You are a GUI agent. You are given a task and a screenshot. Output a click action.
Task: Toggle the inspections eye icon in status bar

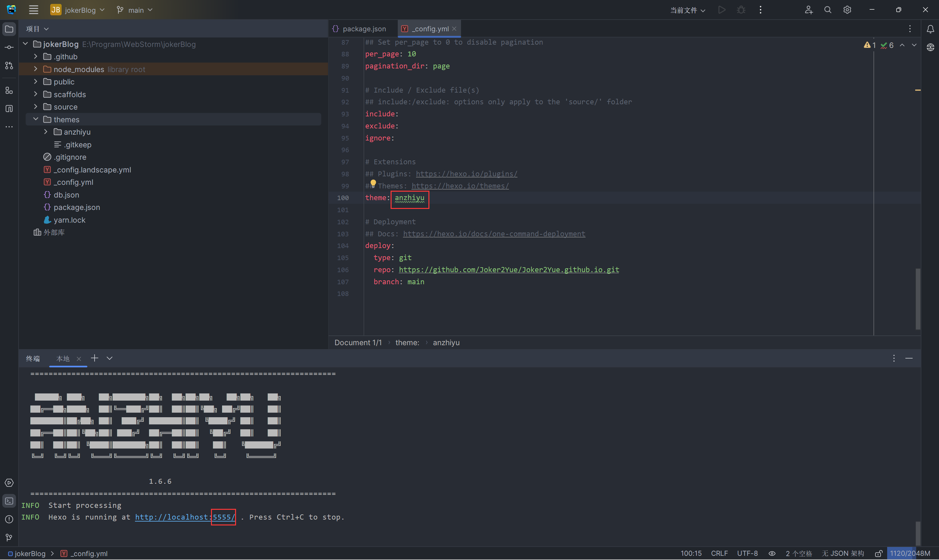click(x=772, y=553)
